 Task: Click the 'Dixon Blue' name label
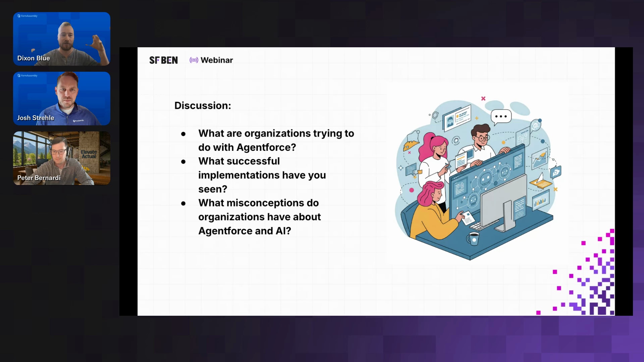pyautogui.click(x=34, y=58)
